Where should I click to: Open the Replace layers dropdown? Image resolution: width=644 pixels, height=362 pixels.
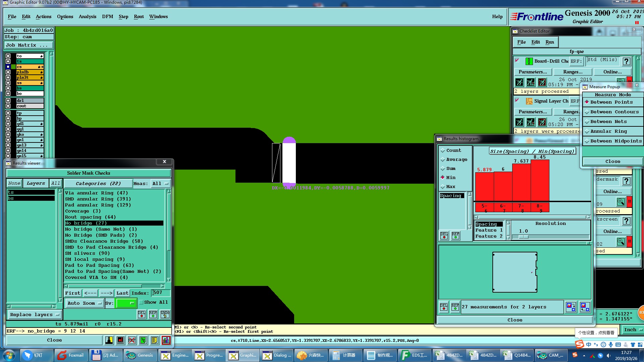(35, 315)
